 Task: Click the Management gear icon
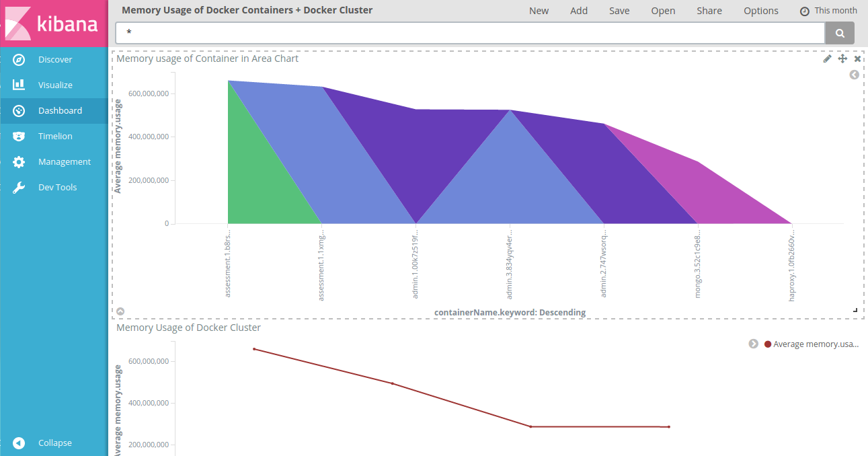click(19, 162)
